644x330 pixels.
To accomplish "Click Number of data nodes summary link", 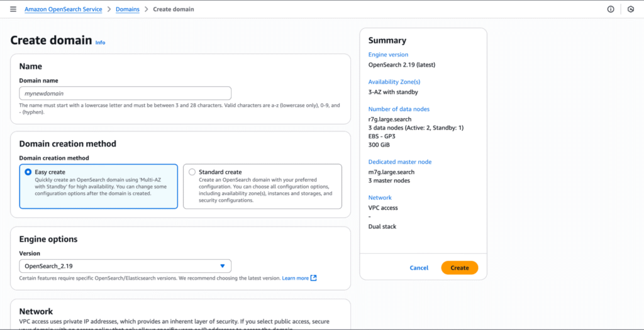I will [x=399, y=109].
